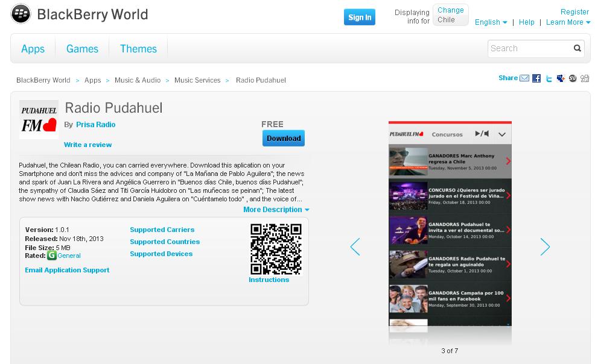View Supported Devices
This screenshot has width=595, height=364.
point(161,254)
